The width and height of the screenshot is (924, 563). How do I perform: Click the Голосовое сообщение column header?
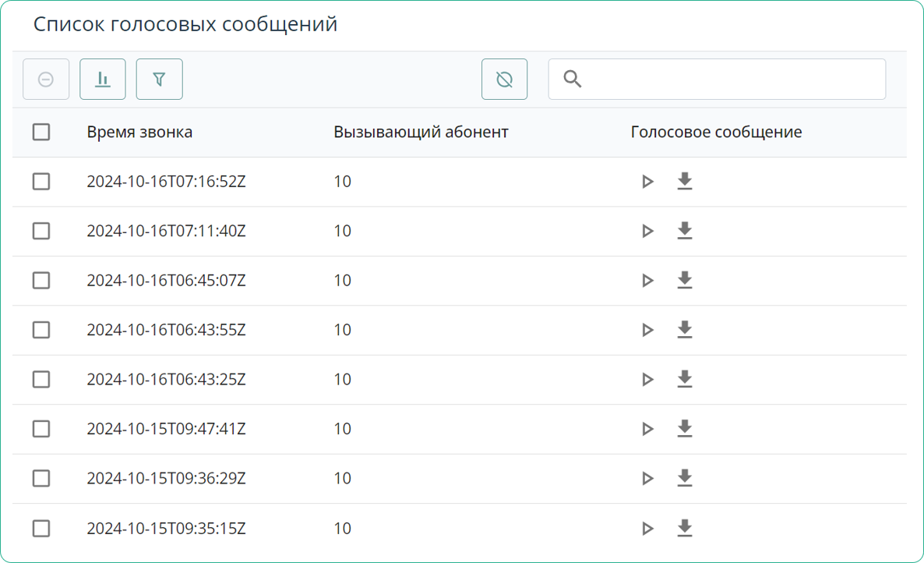(x=716, y=132)
